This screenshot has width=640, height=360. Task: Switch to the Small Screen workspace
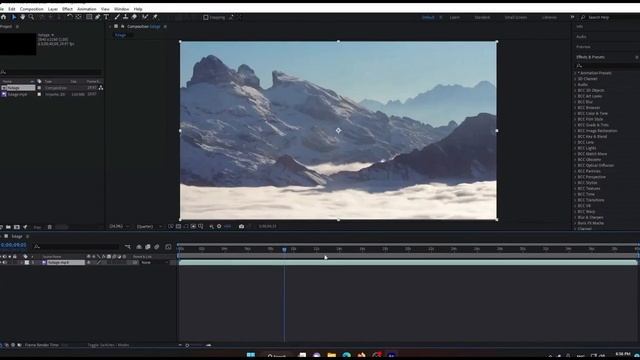pyautogui.click(x=516, y=18)
